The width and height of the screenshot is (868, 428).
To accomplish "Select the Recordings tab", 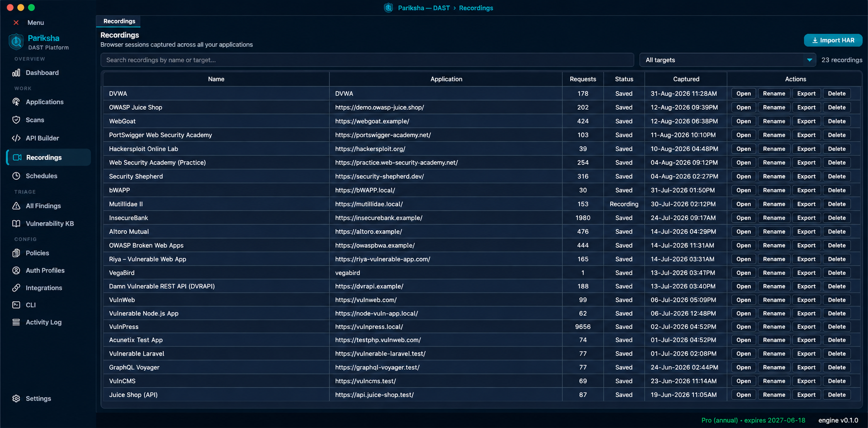I will (119, 21).
